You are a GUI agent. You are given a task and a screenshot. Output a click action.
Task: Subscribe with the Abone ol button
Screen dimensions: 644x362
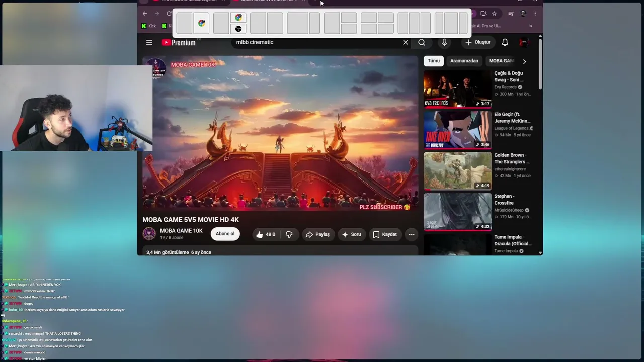pos(225,234)
